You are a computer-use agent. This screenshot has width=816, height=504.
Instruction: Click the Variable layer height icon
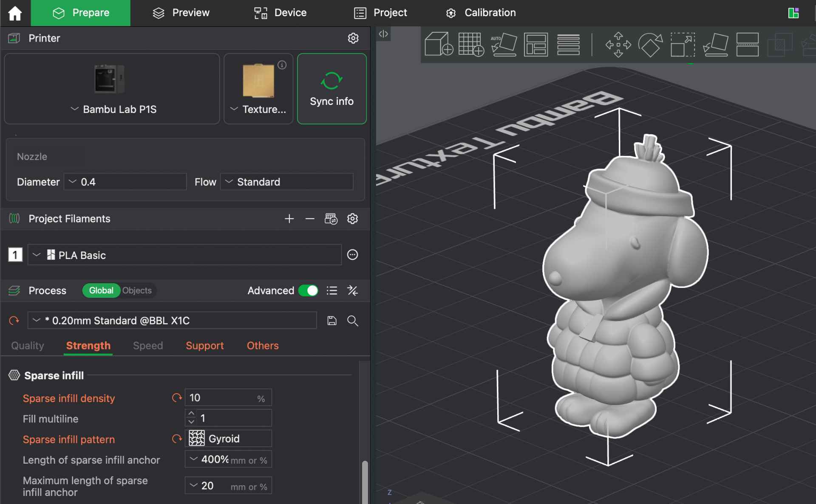pyautogui.click(x=568, y=44)
